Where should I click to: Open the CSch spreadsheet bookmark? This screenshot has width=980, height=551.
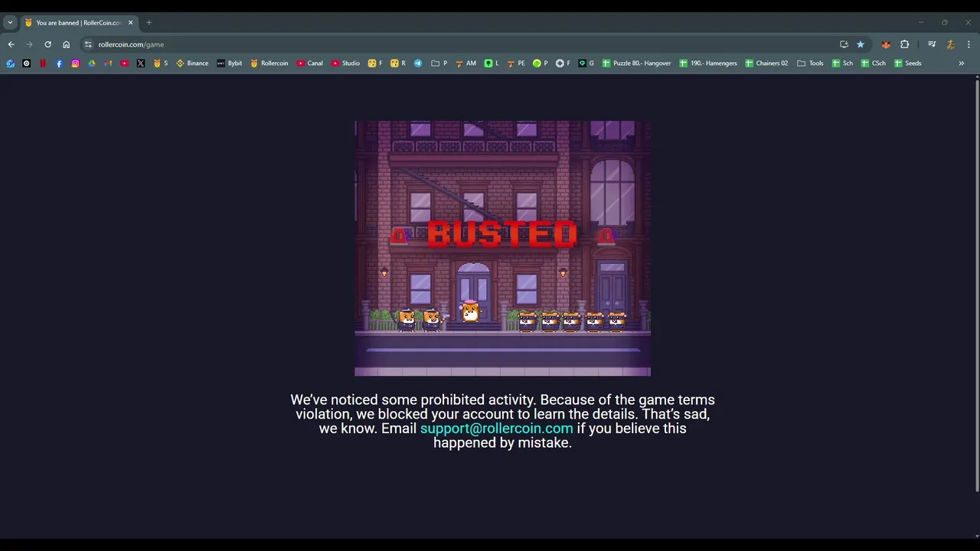point(874,64)
